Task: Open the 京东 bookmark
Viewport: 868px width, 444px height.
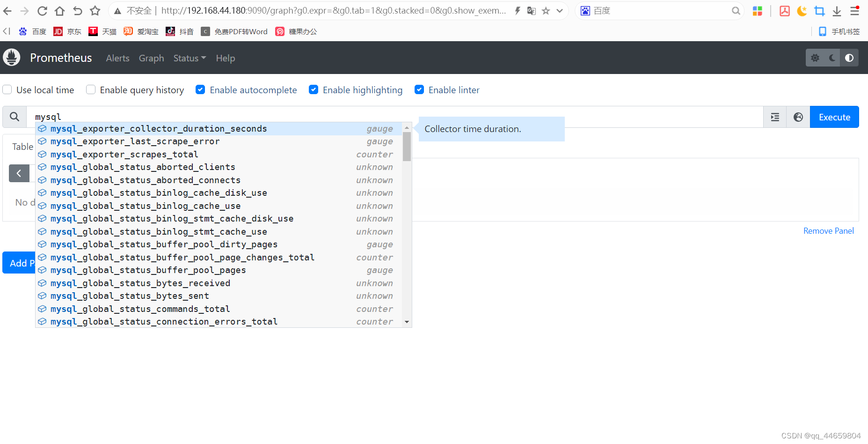Action: coord(67,31)
